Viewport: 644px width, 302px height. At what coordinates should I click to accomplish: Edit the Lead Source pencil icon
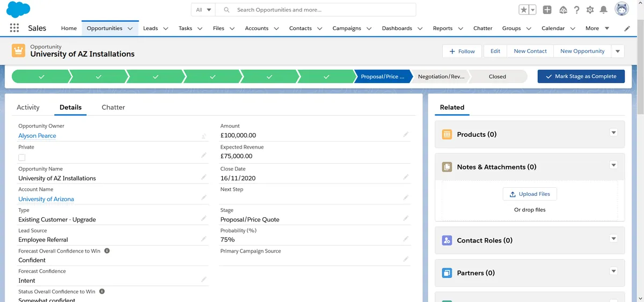[x=204, y=239]
